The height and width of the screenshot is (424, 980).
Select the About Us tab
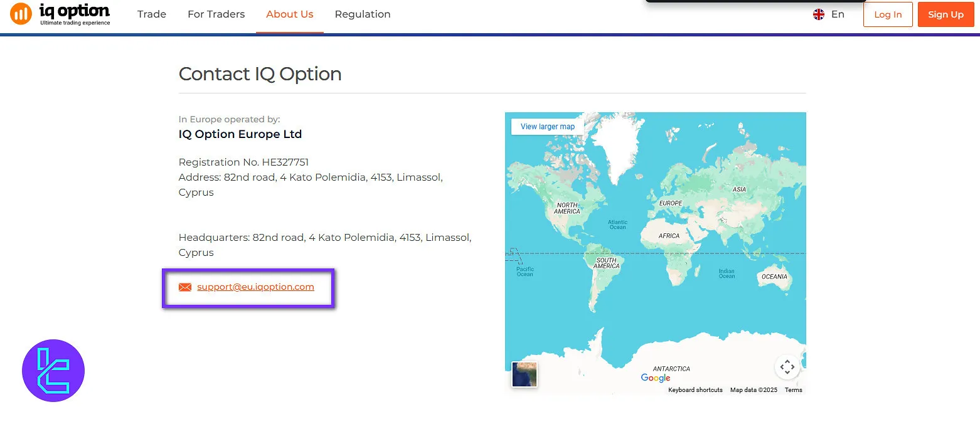[x=289, y=14]
